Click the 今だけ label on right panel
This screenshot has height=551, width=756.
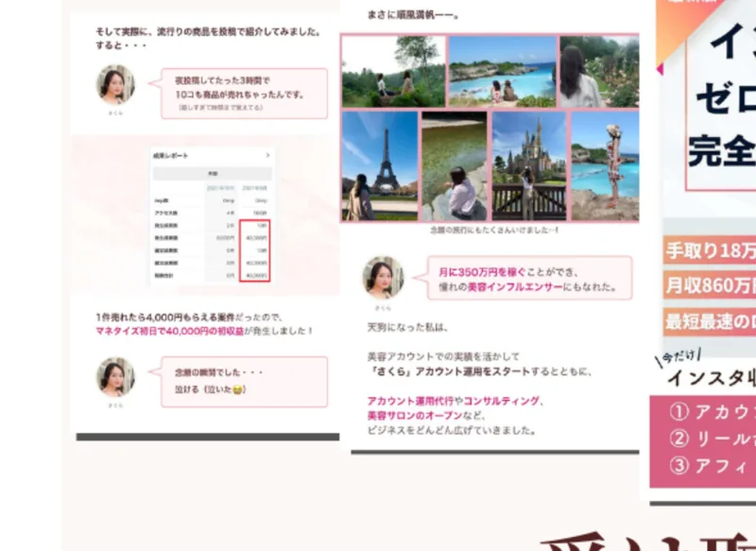pos(678,356)
